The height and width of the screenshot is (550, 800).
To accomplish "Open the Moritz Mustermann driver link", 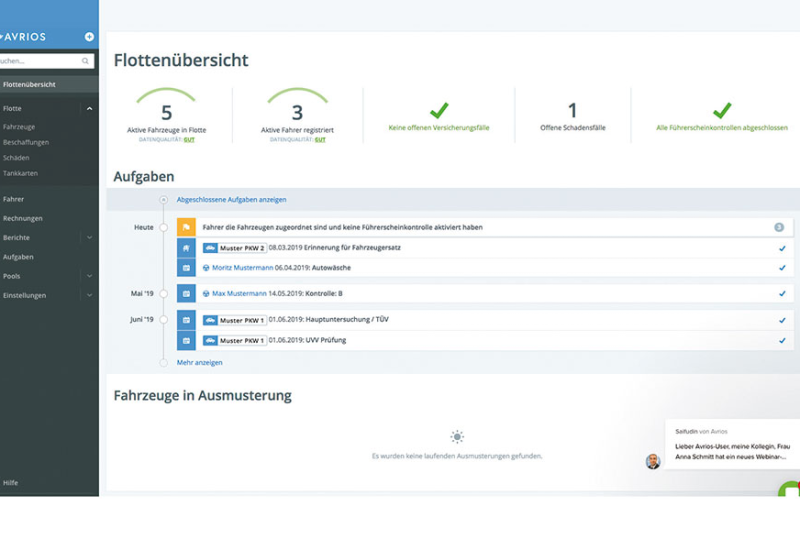I will click(242, 268).
